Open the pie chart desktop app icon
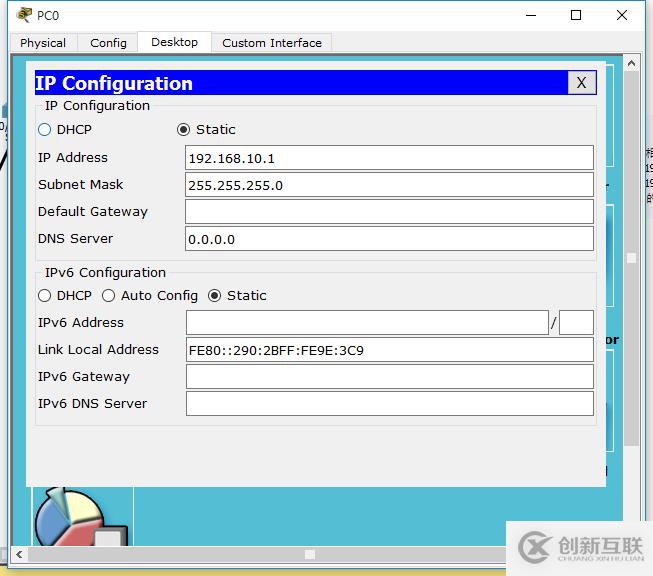 (x=72, y=519)
